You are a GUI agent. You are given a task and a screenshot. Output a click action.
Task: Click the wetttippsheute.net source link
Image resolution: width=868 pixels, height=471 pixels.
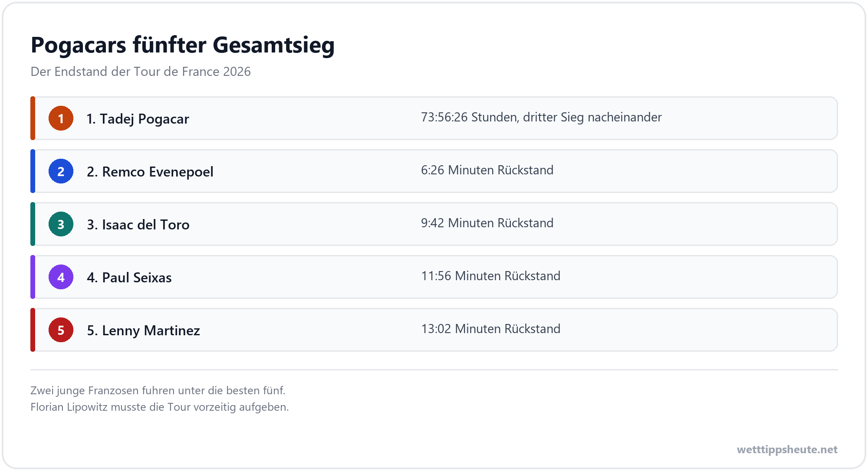(x=787, y=449)
